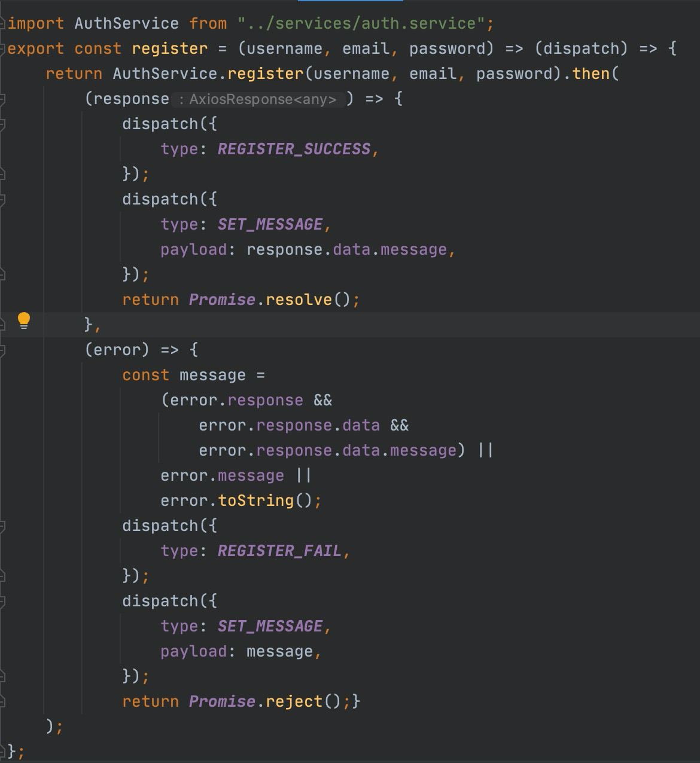
Task: Click "message" in error.response.data.message) line
Action: click(423, 450)
